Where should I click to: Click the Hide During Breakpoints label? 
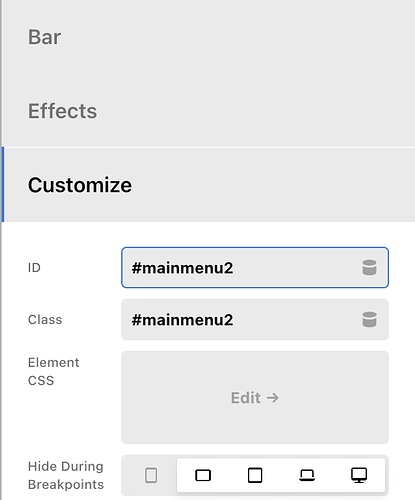[66, 475]
